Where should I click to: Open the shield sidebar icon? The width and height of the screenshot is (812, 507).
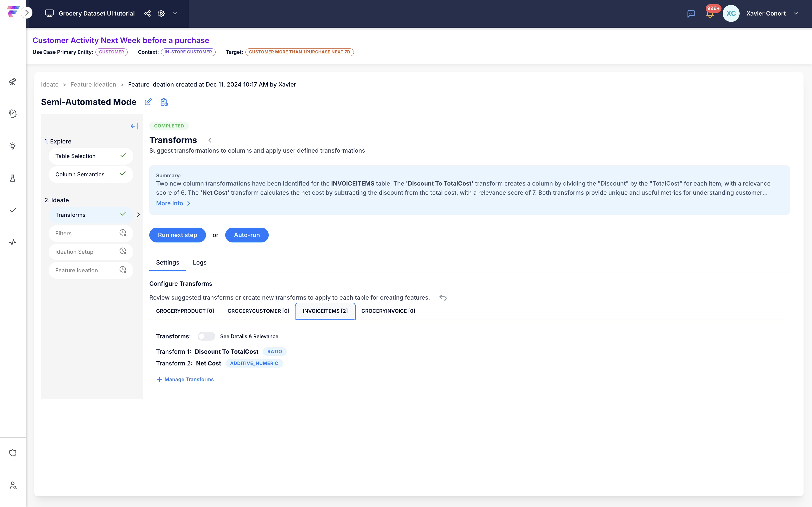[13, 453]
